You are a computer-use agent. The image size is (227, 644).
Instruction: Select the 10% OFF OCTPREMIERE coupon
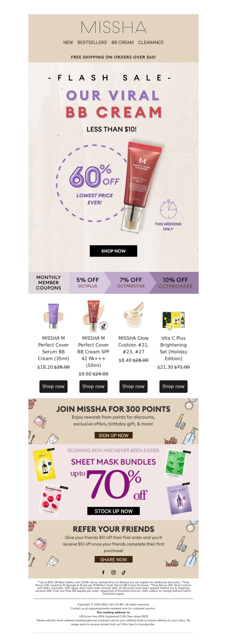pos(175,283)
